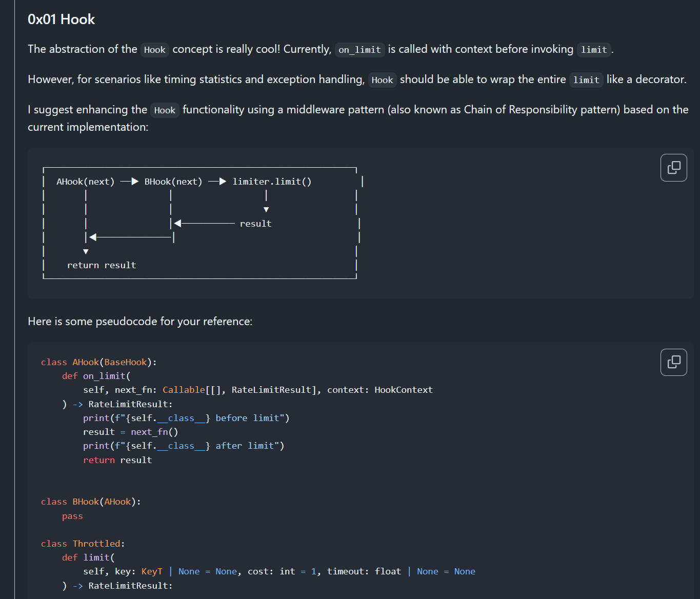This screenshot has width=700, height=599.
Task: Click the "Here is some pseudocode" sentence
Action: coord(140,322)
